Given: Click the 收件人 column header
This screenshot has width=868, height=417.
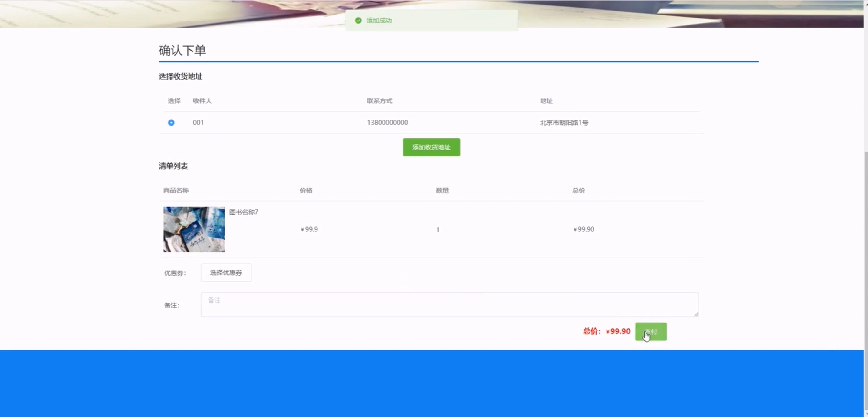Looking at the screenshot, I should point(202,101).
